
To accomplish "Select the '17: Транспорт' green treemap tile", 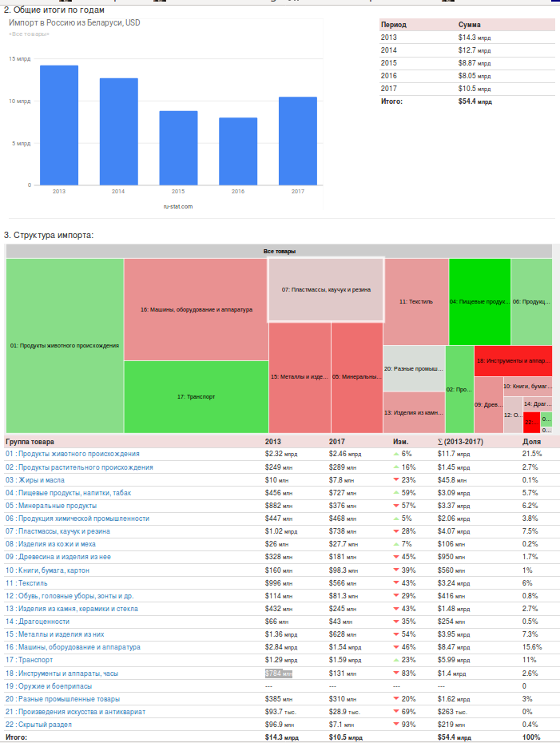I will pyautogui.click(x=196, y=396).
